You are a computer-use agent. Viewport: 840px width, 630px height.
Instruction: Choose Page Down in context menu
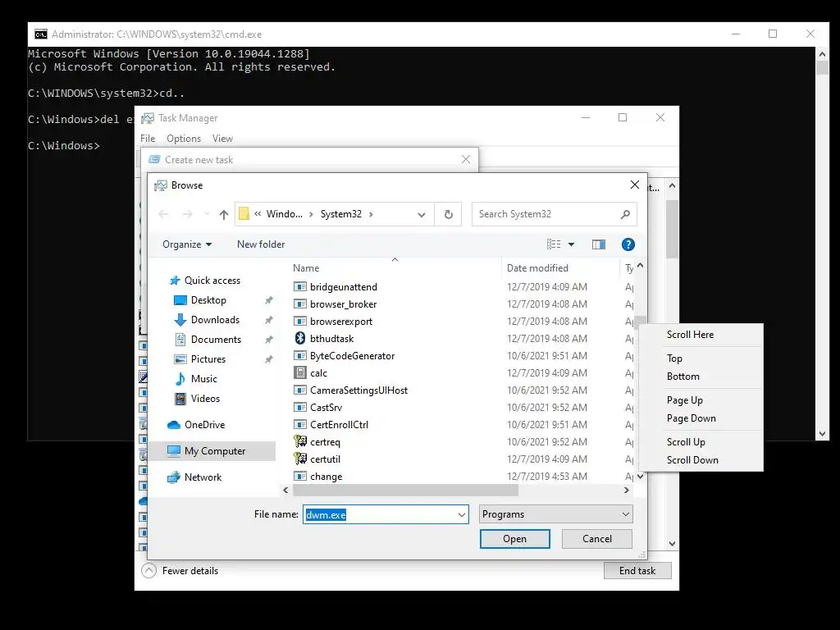point(701,418)
